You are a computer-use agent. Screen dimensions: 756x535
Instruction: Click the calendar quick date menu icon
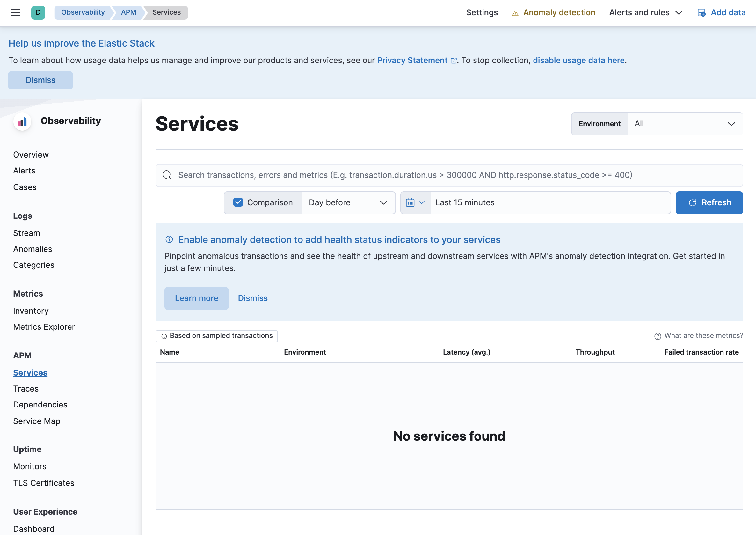click(415, 202)
